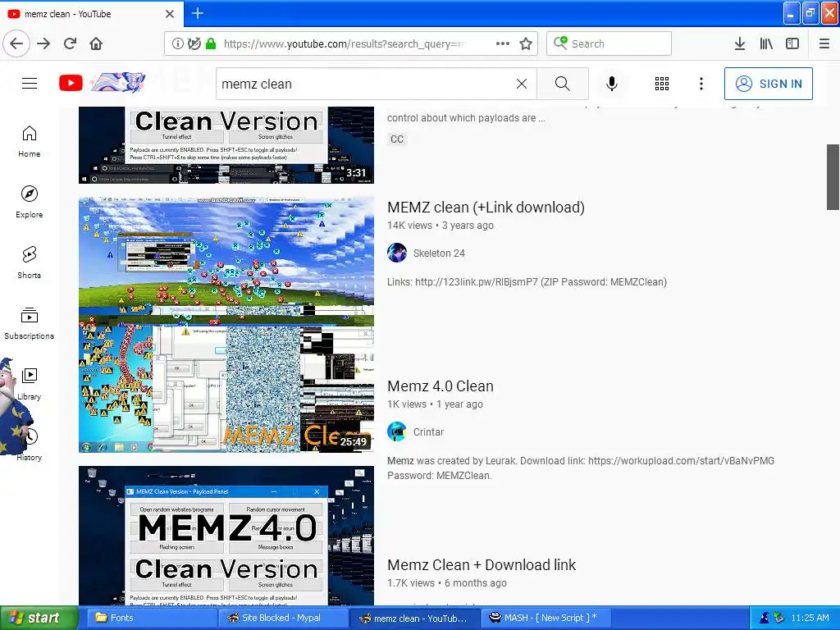Open the Windows start menu
The width and height of the screenshot is (840, 630).
[x=39, y=618]
